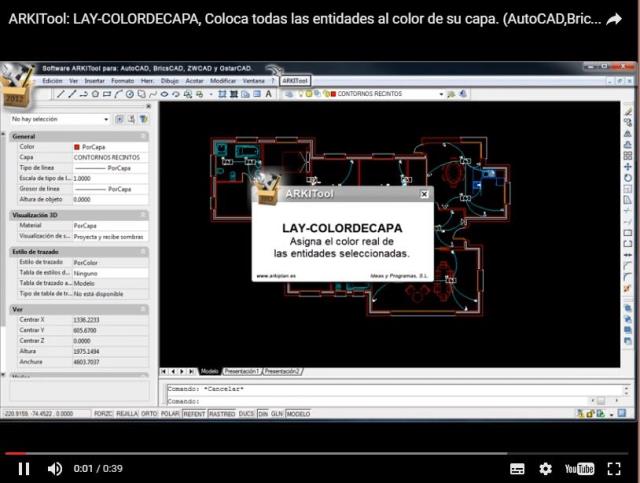Open the Grosor de línea property dropdown
The width and height of the screenshot is (640, 483).
point(110,189)
